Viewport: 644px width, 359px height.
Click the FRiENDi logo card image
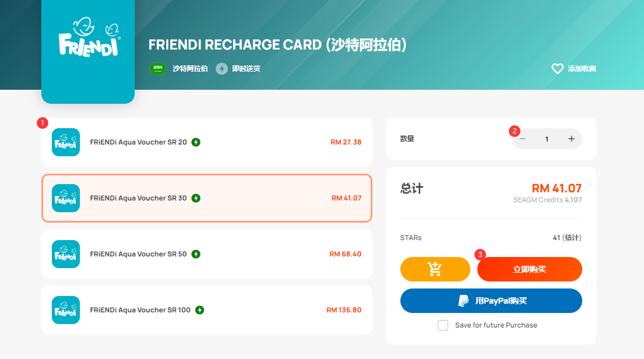88,50
